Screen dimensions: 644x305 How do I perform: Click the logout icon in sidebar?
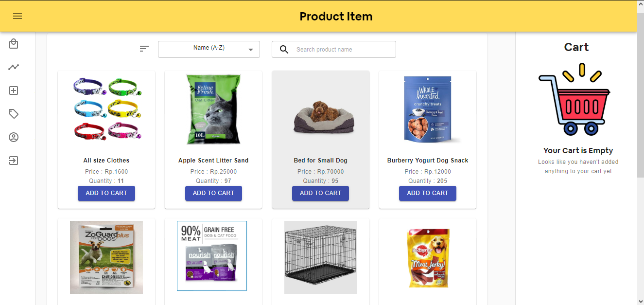[13, 161]
